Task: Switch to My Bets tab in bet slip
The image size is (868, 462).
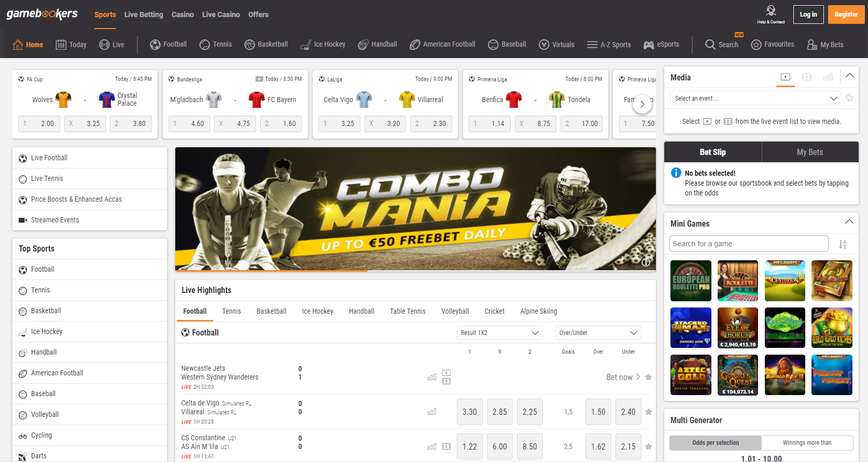Action: click(810, 152)
